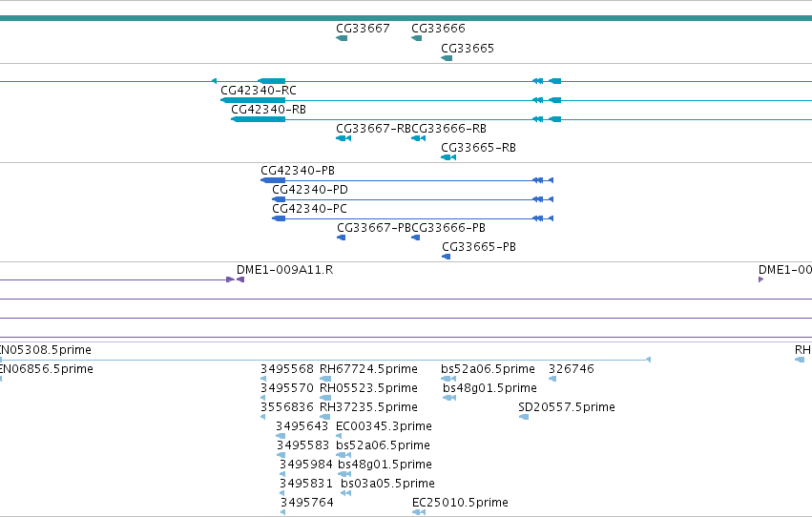Click the CG33667-RB transcript label
The image size is (812, 517).
point(373,129)
